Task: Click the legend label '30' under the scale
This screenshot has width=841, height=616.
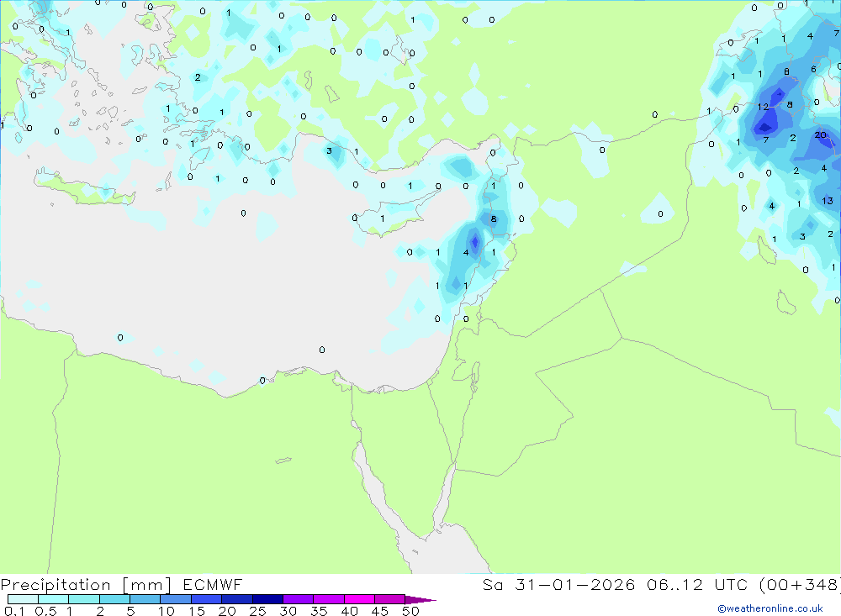Action: pos(288,611)
